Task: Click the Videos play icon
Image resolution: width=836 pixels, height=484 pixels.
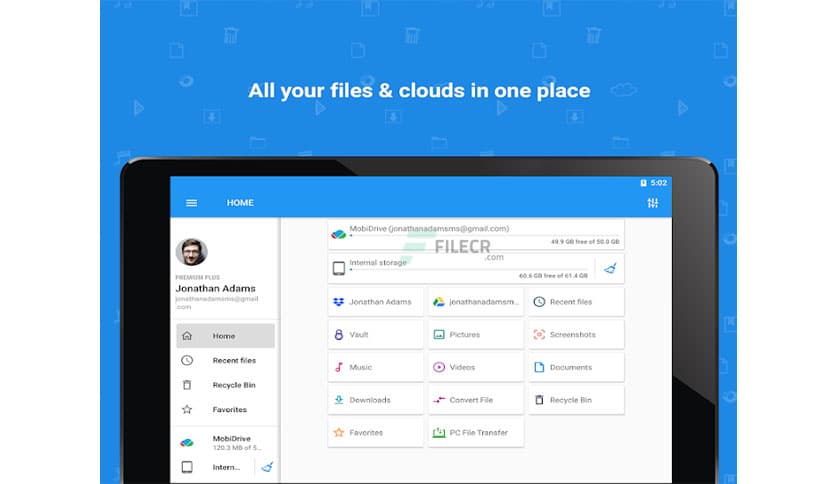Action: tap(439, 367)
